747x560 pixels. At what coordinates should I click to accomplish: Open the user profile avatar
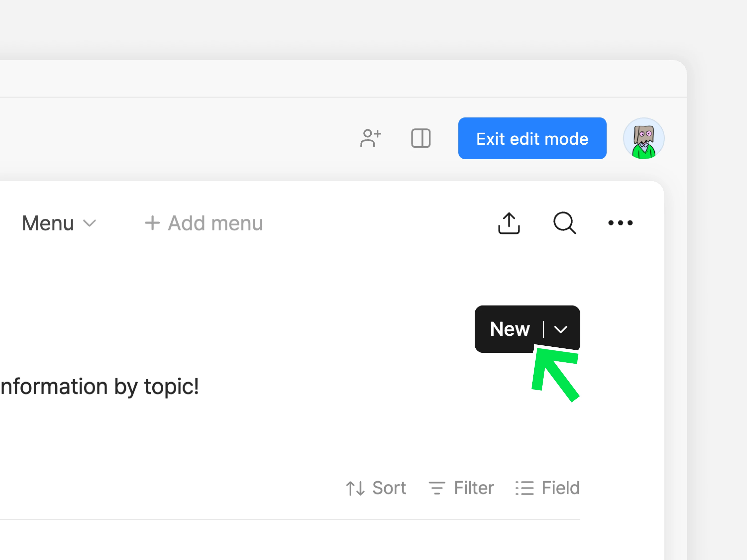click(x=643, y=138)
